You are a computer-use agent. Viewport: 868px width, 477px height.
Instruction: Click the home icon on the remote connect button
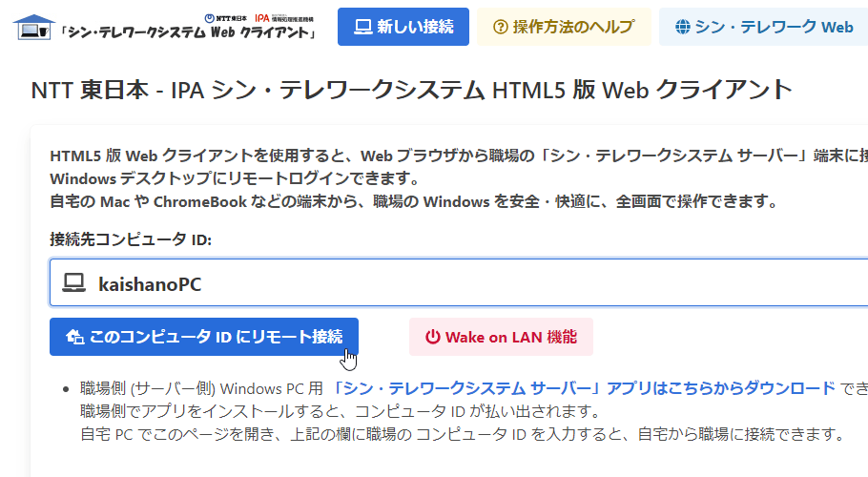tap(74, 337)
